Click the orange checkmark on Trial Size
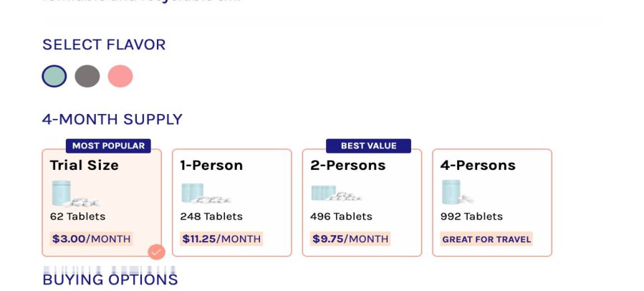The height and width of the screenshot is (291, 644). click(x=156, y=252)
